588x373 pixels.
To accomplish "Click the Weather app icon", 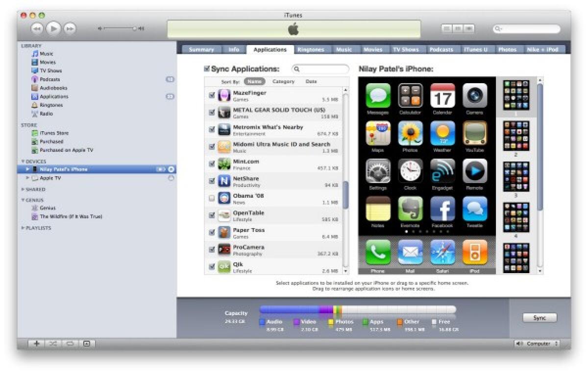I will click(x=443, y=133).
